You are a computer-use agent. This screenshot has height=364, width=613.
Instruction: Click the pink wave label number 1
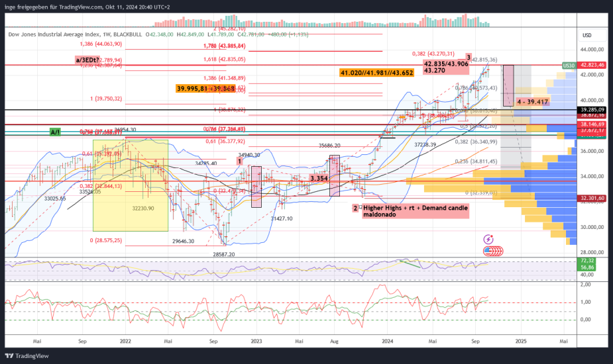(x=239, y=161)
